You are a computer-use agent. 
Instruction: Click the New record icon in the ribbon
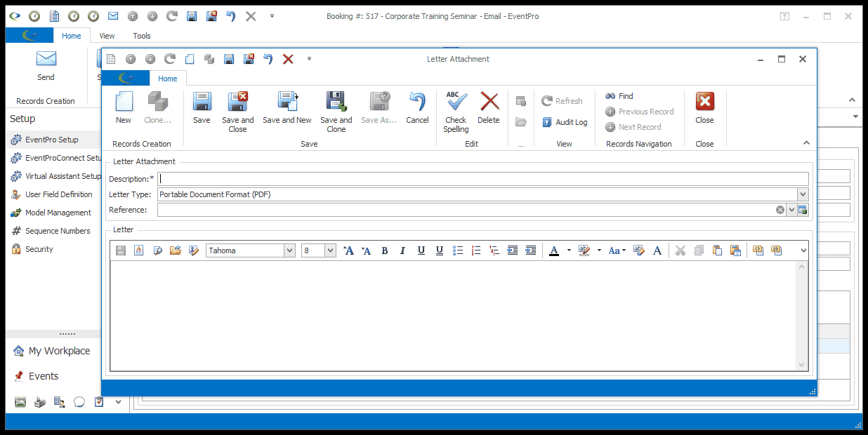coord(124,102)
